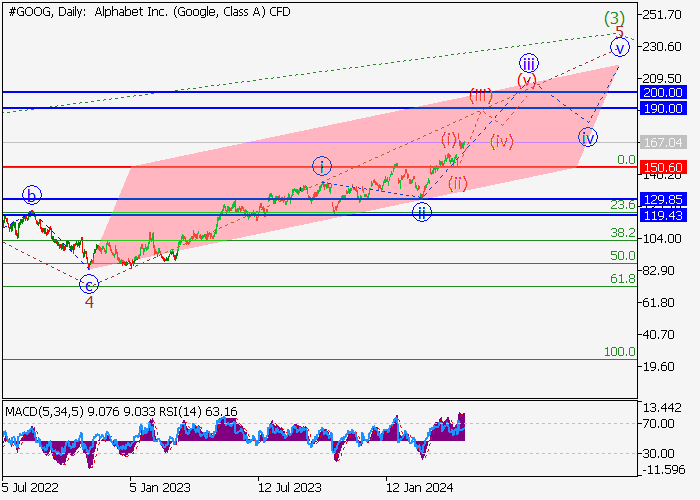The height and width of the screenshot is (500, 700).
Task: Click the 251.70 price axis value
Action: click(x=662, y=15)
